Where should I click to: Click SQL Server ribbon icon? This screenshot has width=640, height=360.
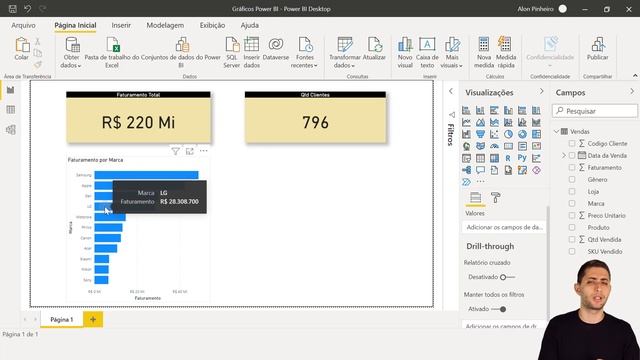pyautogui.click(x=231, y=53)
